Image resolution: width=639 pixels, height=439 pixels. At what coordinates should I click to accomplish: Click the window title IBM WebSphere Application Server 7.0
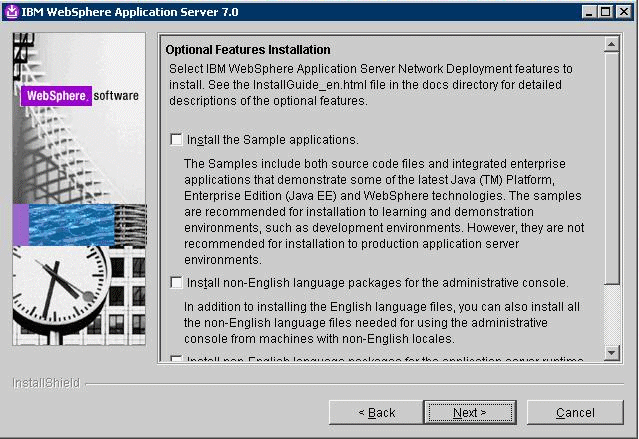click(130, 12)
